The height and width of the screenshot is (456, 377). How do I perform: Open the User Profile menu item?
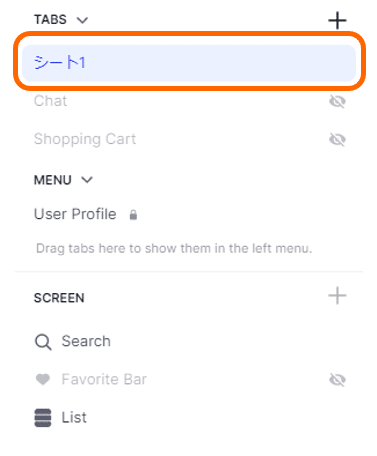click(75, 214)
